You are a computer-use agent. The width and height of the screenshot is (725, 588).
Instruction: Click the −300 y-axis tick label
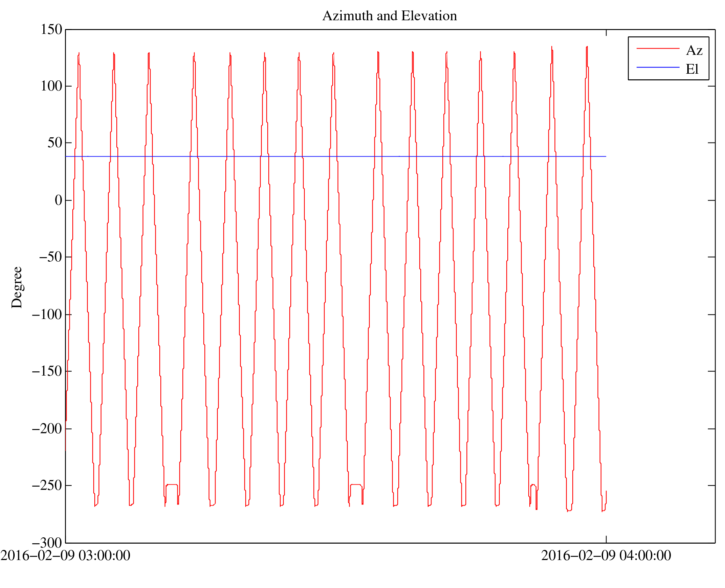[x=47, y=543]
